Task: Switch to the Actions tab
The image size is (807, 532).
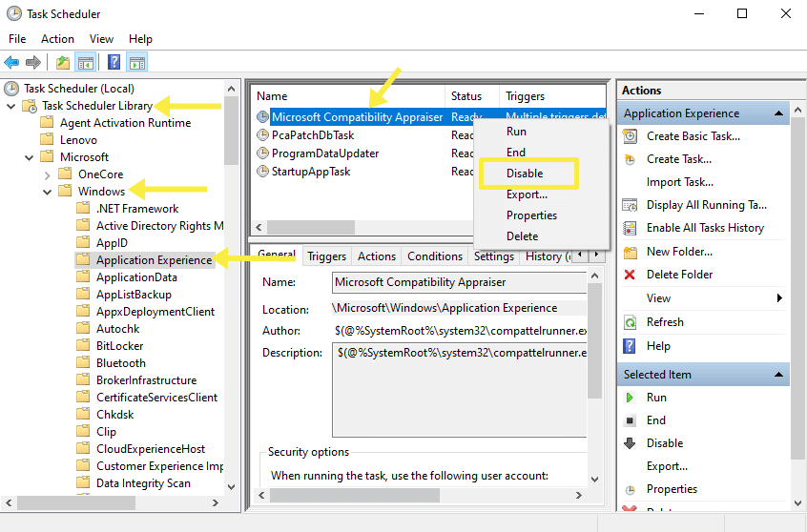Action: (x=377, y=256)
